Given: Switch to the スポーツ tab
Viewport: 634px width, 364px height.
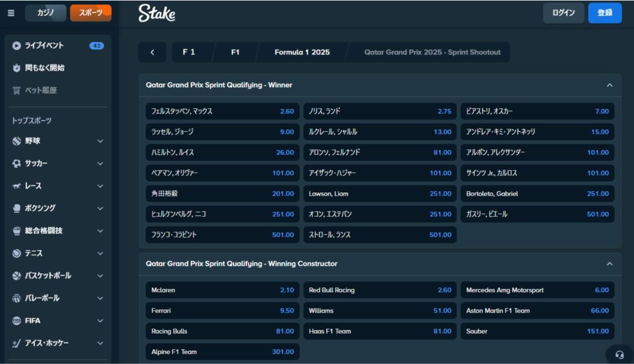Looking at the screenshot, I should [x=90, y=13].
